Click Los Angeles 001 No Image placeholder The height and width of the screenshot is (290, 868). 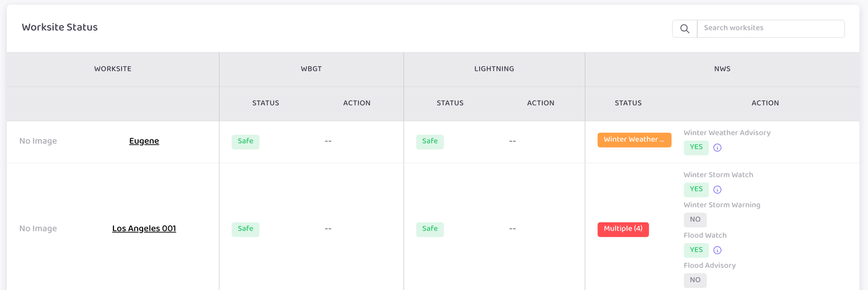pos(38,229)
